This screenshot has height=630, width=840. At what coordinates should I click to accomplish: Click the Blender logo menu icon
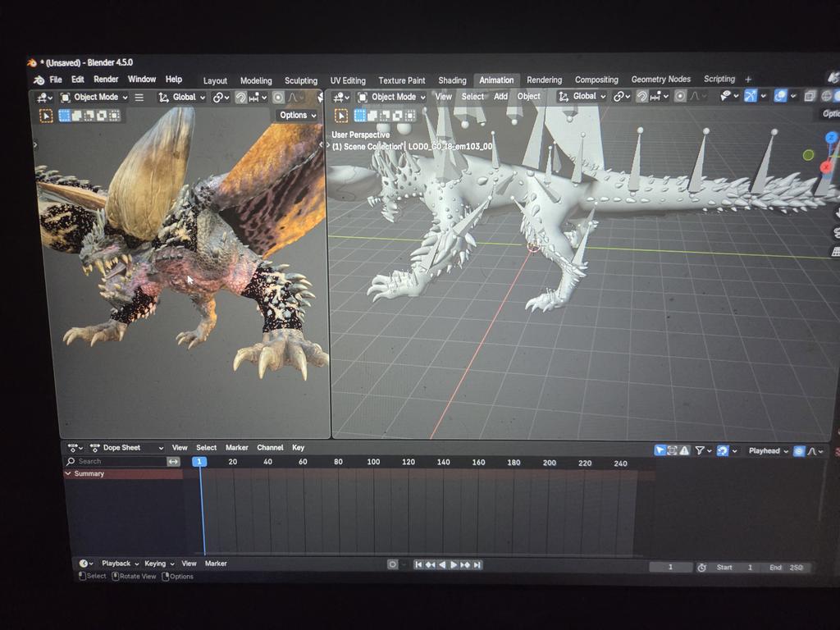tap(39, 80)
